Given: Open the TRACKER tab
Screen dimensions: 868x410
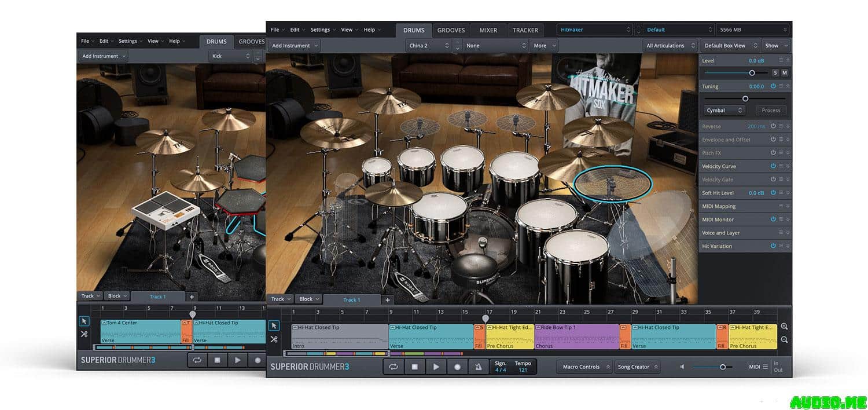Looking at the screenshot, I should pos(525,30).
